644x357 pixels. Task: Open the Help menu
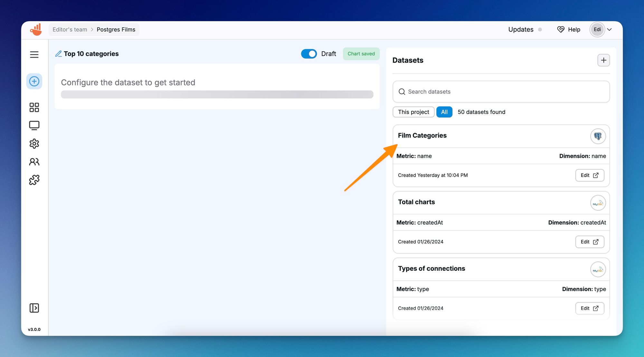tap(569, 30)
